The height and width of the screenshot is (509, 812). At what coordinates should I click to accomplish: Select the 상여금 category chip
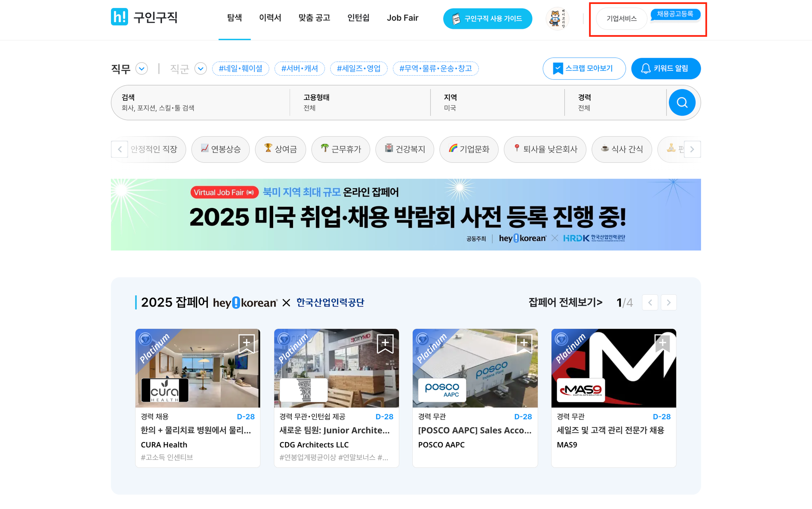click(280, 149)
